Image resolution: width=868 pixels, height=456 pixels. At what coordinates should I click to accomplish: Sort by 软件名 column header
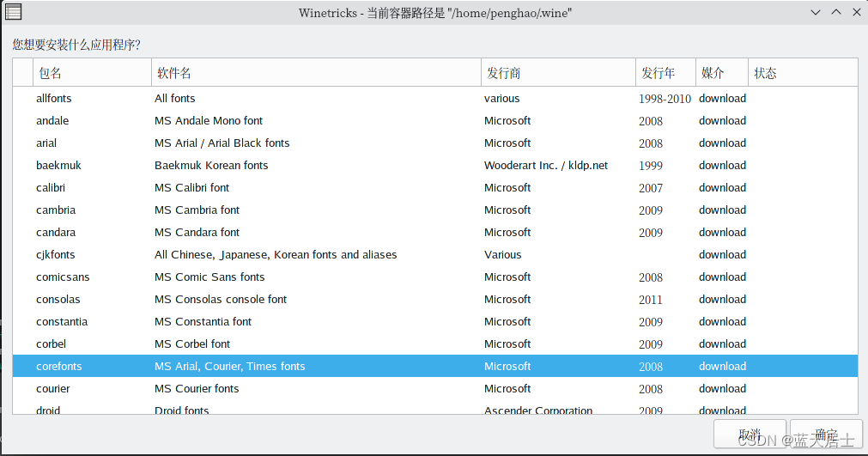316,72
